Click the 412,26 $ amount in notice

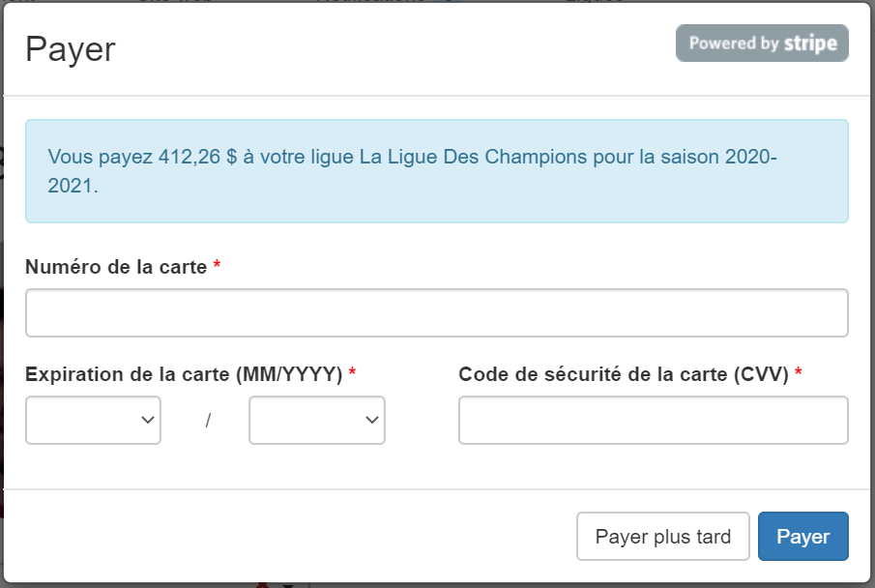197,157
